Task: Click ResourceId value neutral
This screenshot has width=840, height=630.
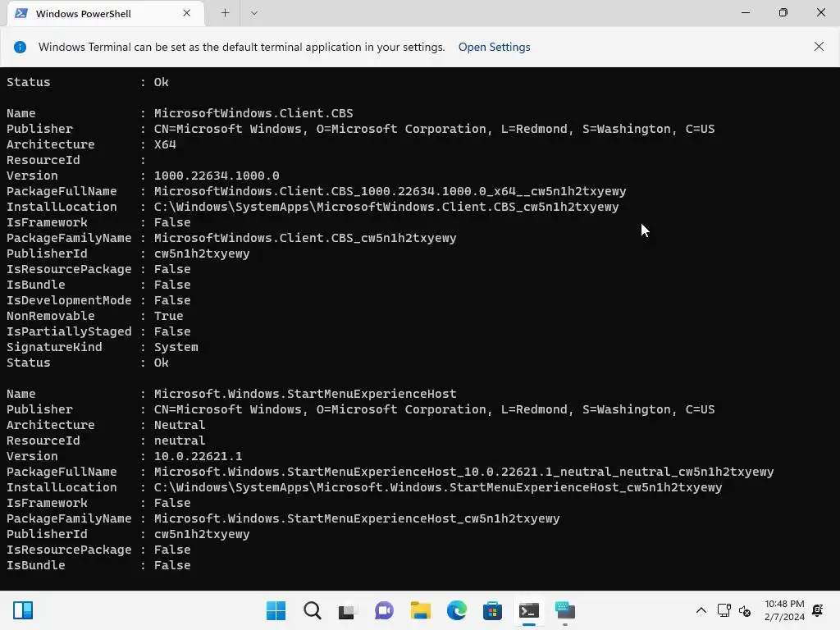Action: (x=180, y=441)
